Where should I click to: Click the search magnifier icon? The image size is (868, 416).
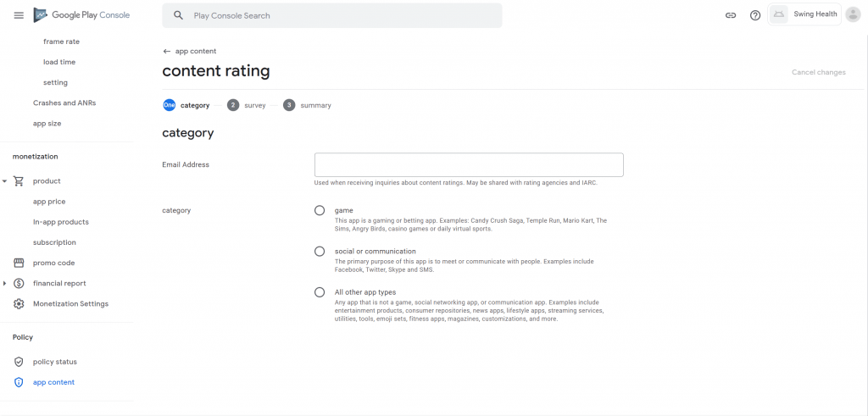[178, 15]
